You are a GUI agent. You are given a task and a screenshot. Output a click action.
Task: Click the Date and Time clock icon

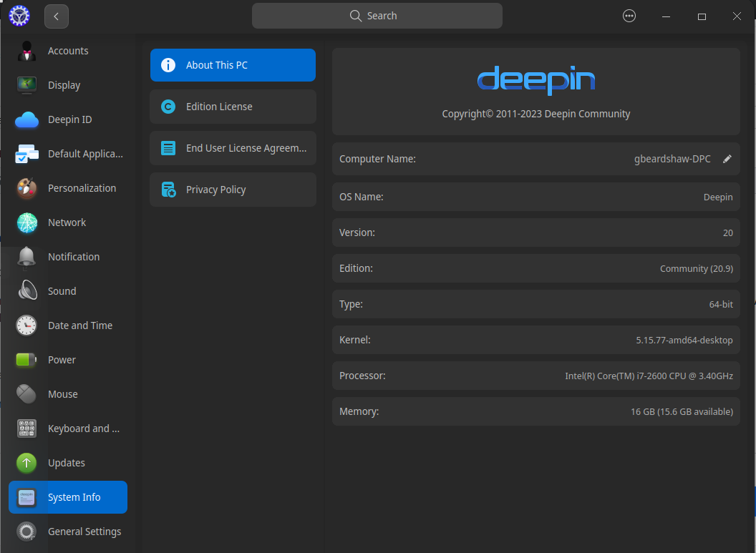click(27, 326)
